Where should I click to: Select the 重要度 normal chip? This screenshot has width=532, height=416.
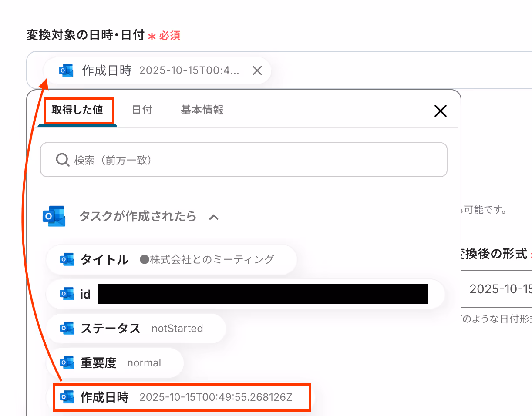[x=114, y=362]
